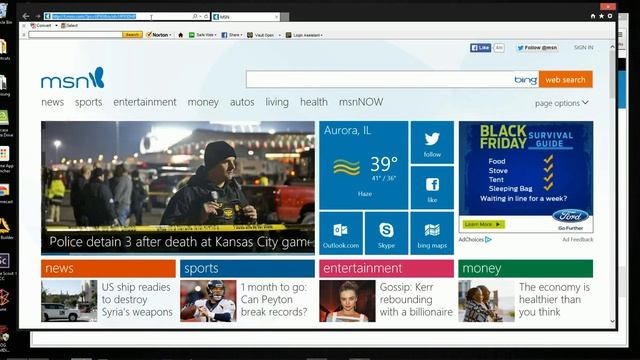Click the Facebook Like button at page top
Image resolution: width=640 pixels, height=360 pixels.
(480, 48)
